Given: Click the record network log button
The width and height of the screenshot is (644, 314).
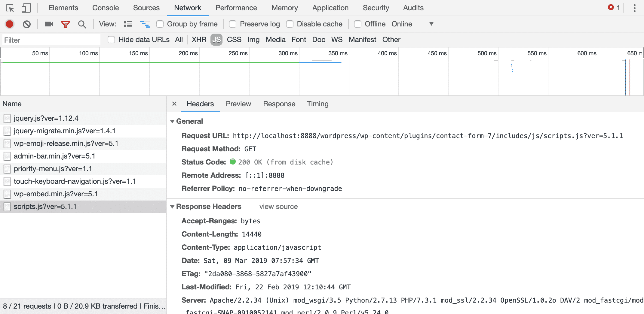Looking at the screenshot, I should click(9, 24).
